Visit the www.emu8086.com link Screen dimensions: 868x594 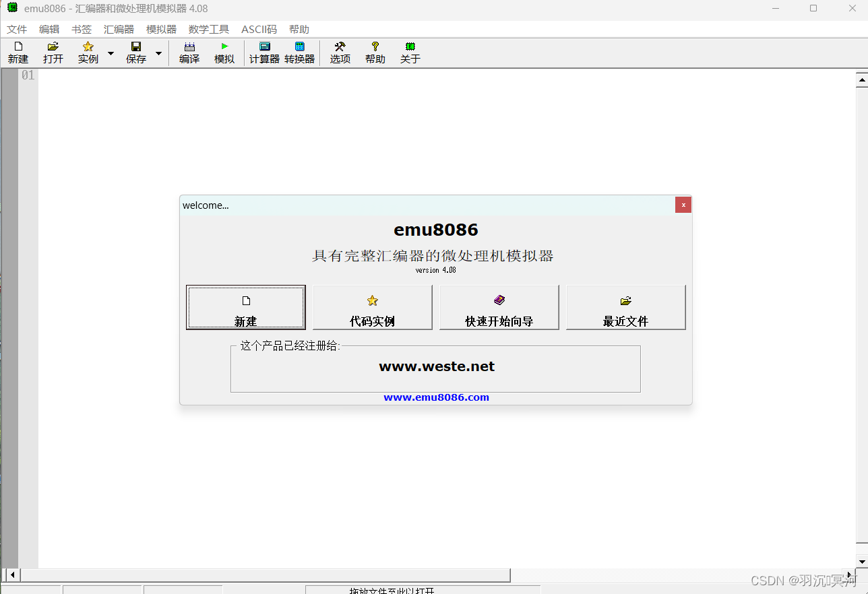click(x=436, y=397)
